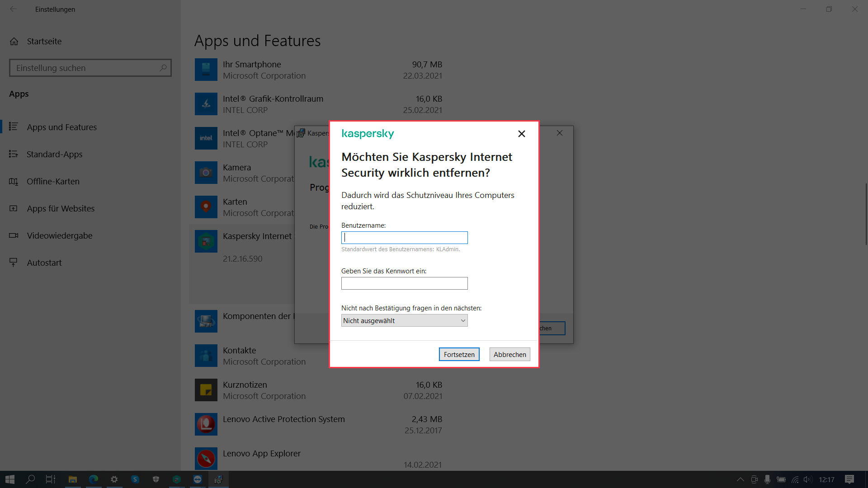Click the uninstaller setup taskbar icon
Viewport: 868px width, 488px height.
pyautogui.click(x=218, y=479)
